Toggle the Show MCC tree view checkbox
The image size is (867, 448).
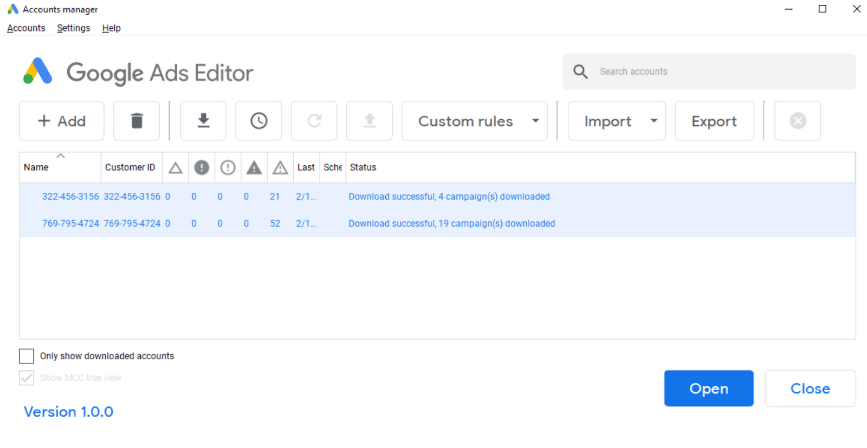coord(27,378)
